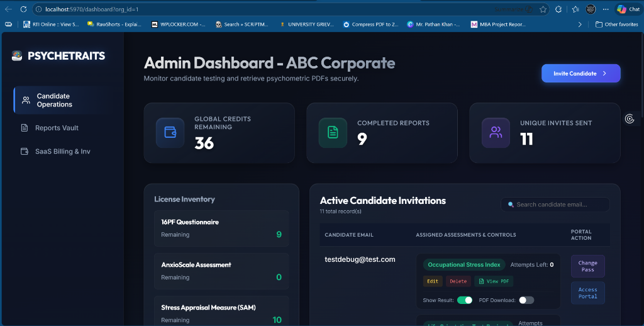Select the AnxioScale Assessment license card

pos(221,271)
